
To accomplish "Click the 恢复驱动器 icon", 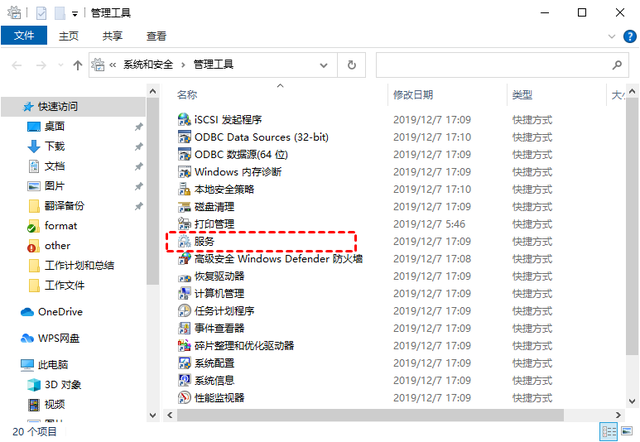I will (184, 276).
